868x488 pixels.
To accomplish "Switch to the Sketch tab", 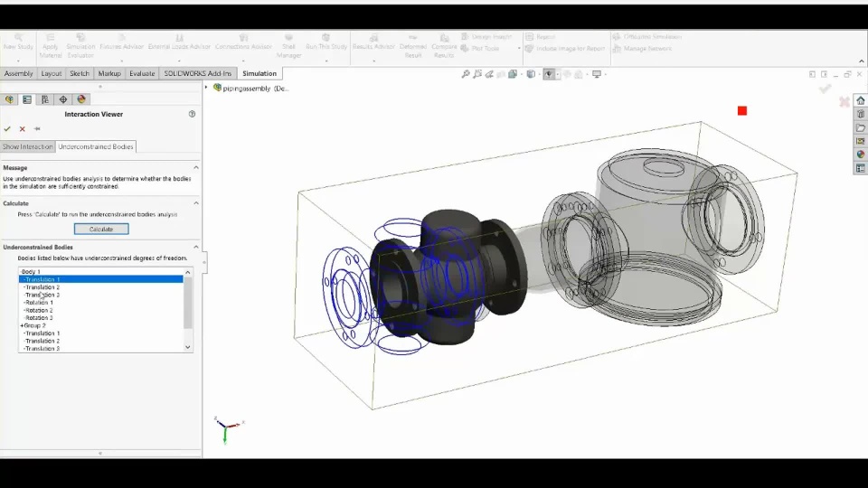I will pos(80,73).
